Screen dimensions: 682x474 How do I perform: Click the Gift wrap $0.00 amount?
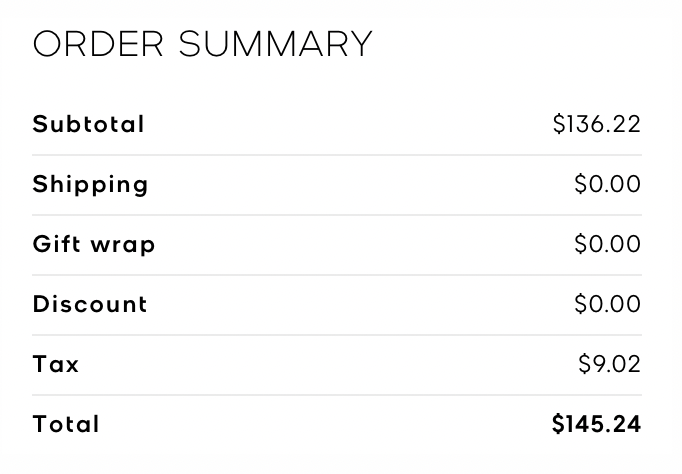tap(608, 244)
